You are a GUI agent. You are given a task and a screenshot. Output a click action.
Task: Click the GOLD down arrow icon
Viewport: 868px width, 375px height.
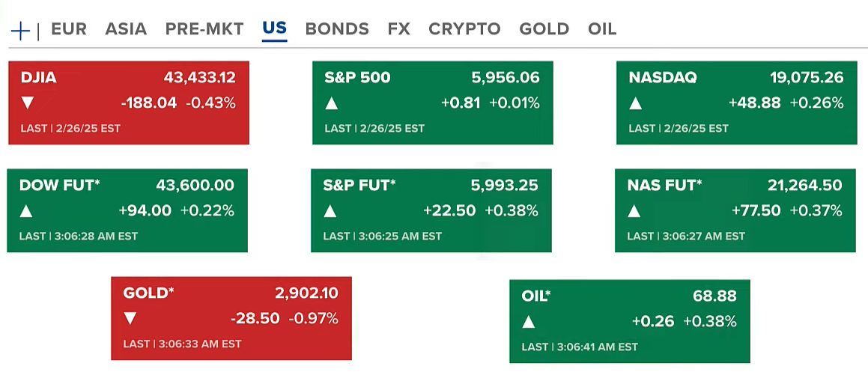pos(130,319)
